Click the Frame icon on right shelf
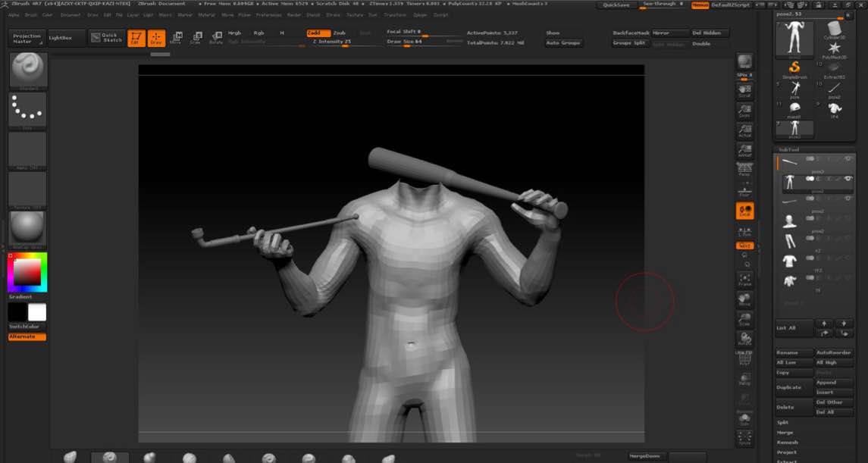 tap(744, 280)
